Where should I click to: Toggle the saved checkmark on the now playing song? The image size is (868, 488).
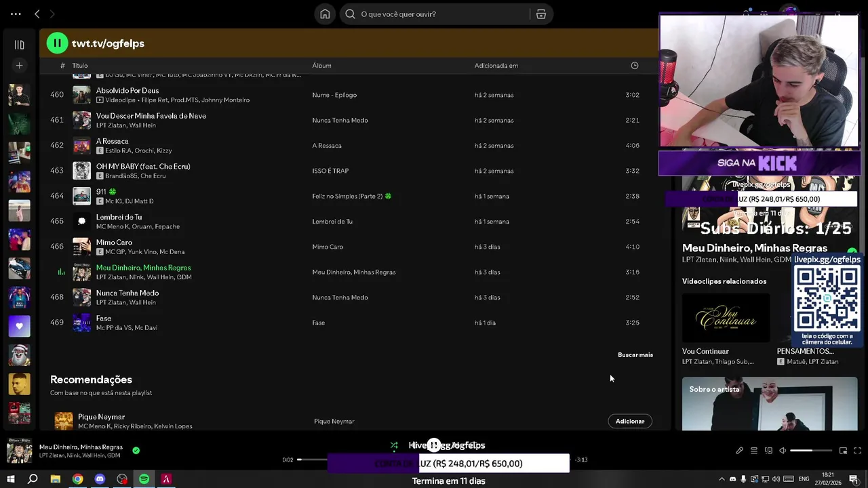[136, 450]
